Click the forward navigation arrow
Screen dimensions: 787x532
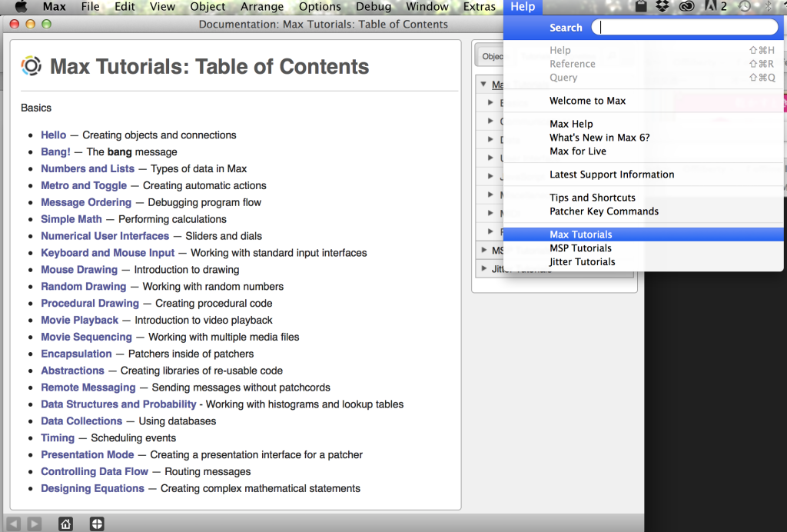point(34,524)
